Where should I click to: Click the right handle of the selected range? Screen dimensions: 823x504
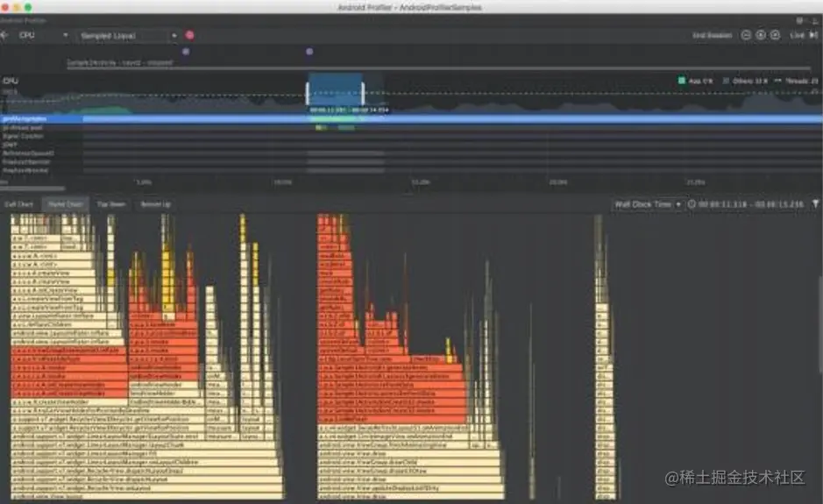[x=363, y=94]
